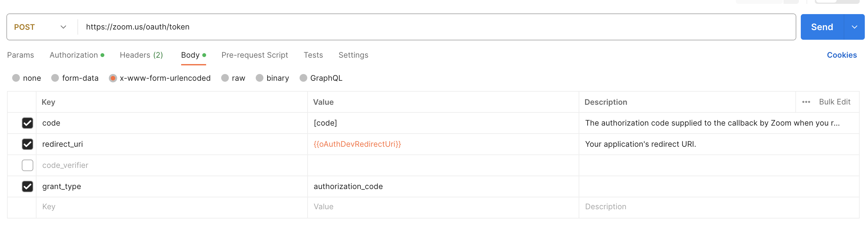Switch to the Tests tab
This screenshot has width=868, height=248.
(313, 55)
